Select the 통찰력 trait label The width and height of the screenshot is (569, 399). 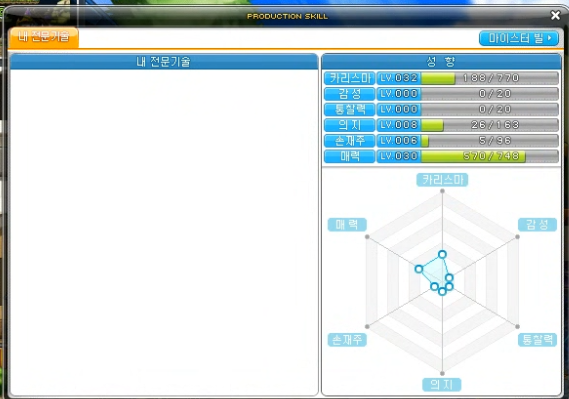point(349,110)
